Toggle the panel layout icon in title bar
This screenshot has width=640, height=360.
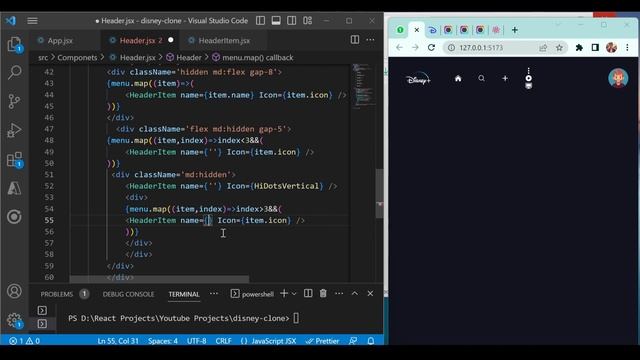276,20
